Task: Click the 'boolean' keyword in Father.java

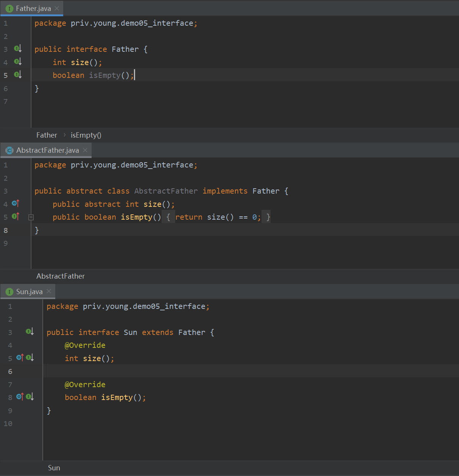Action: (x=68, y=75)
